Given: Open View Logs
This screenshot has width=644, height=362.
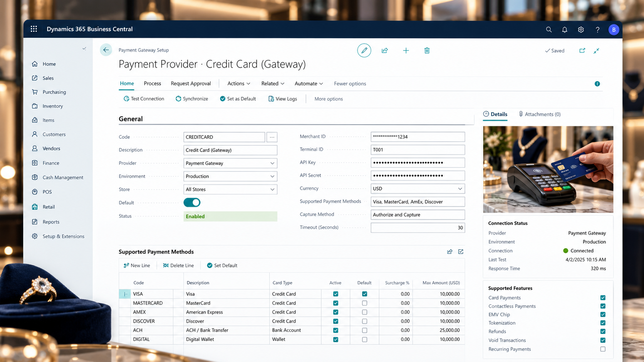Looking at the screenshot, I should point(283,99).
